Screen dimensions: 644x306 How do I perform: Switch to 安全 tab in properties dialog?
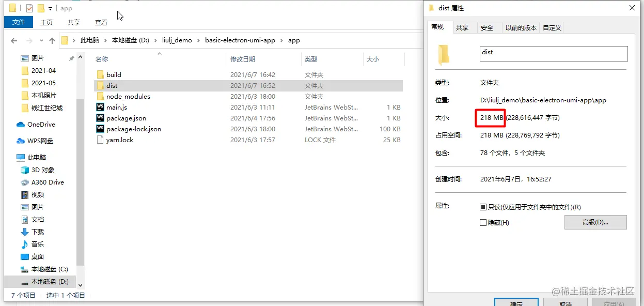coord(487,28)
